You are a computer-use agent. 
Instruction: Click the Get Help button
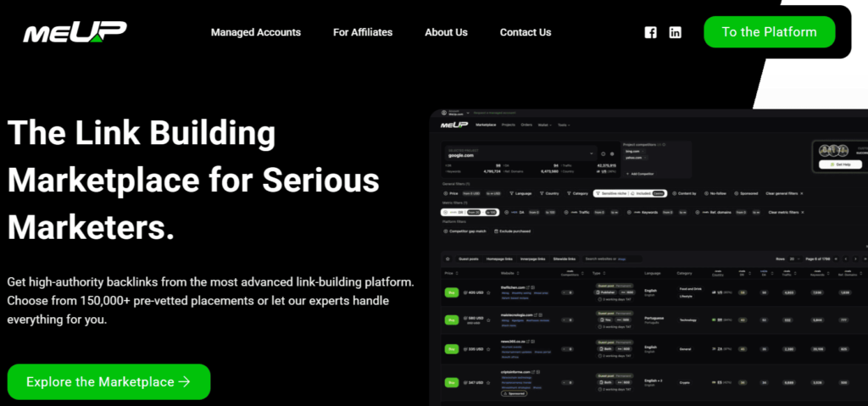[840, 164]
